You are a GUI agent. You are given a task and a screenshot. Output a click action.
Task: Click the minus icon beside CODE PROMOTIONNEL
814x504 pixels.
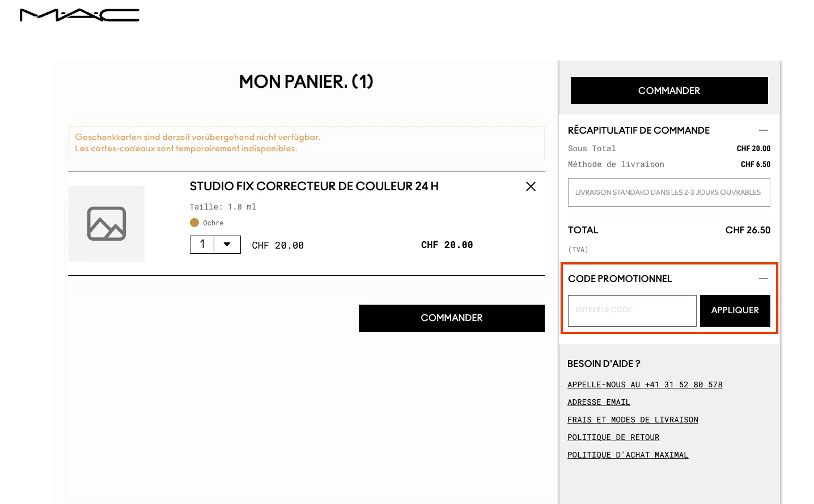(764, 279)
